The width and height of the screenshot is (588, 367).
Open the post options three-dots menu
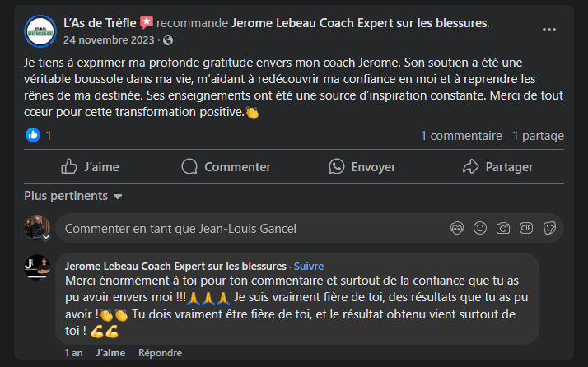coord(548,30)
